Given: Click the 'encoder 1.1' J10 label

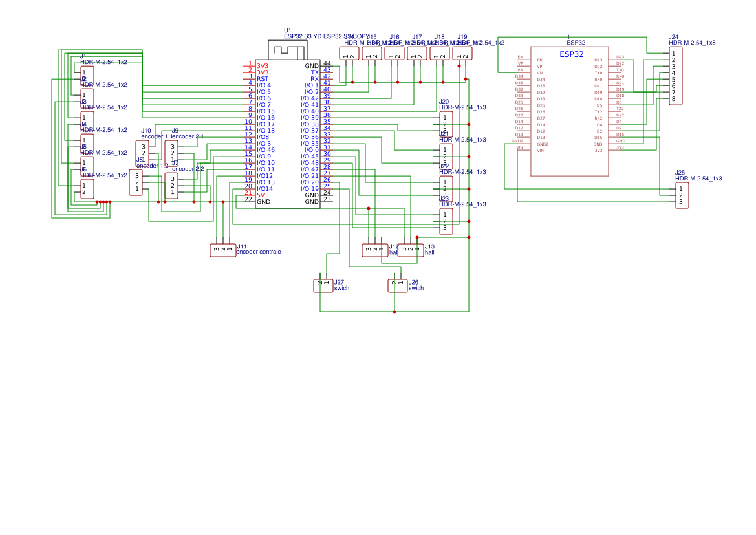Looking at the screenshot, I should [157, 137].
